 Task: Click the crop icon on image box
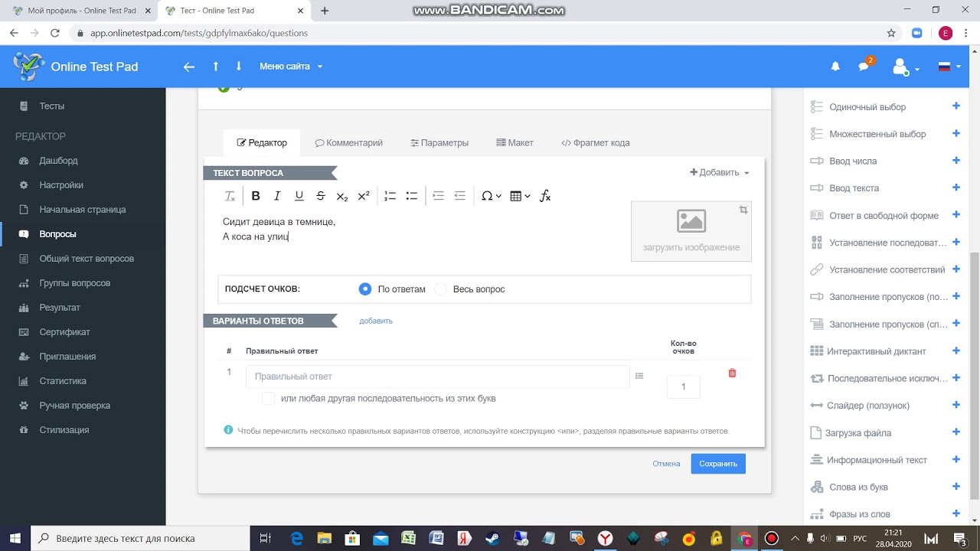743,210
